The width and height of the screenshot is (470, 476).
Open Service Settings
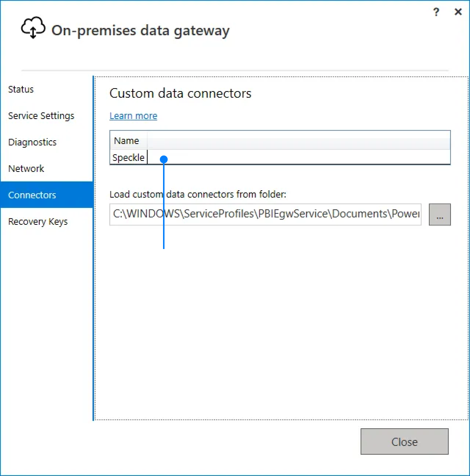[41, 116]
